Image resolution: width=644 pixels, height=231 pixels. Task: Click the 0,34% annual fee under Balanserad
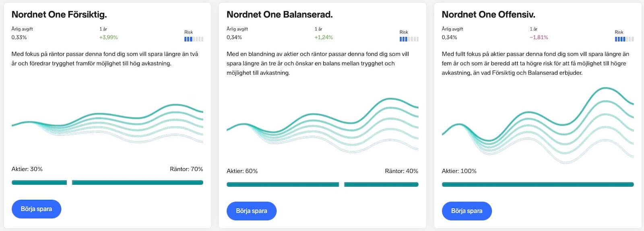pos(234,37)
